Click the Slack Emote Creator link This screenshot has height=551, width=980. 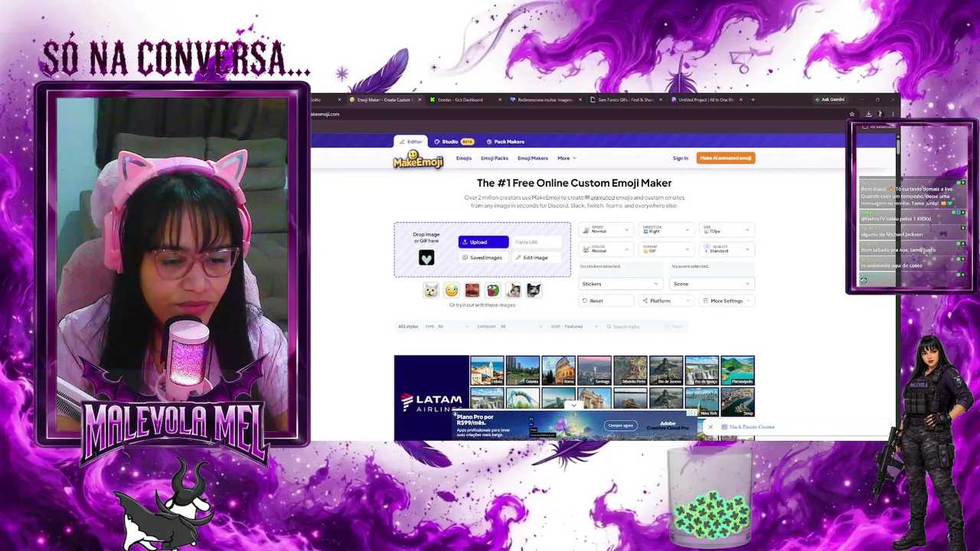tap(752, 427)
